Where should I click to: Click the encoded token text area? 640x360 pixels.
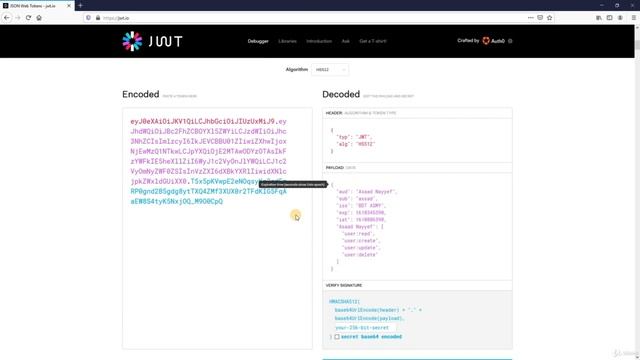pyautogui.click(x=217, y=229)
